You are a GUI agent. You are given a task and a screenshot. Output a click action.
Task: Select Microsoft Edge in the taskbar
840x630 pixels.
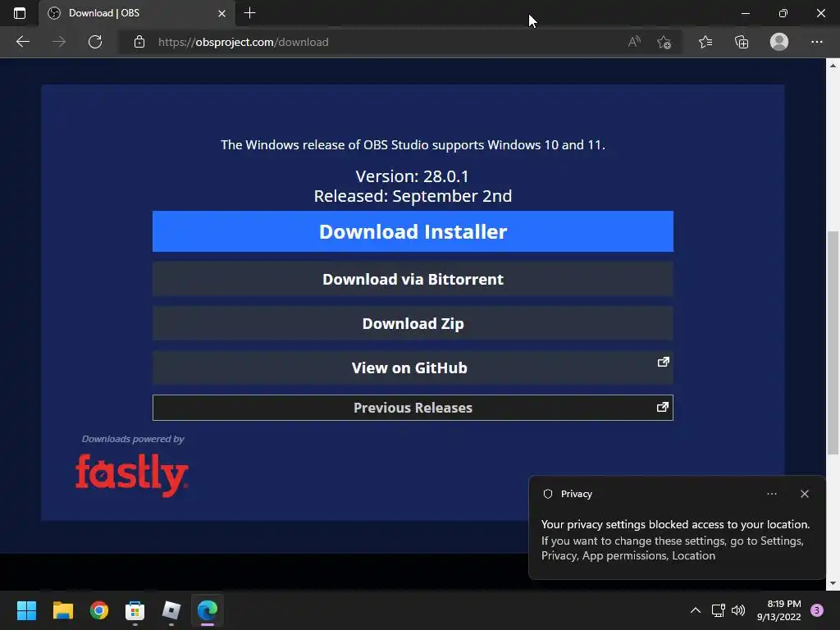[208, 610]
